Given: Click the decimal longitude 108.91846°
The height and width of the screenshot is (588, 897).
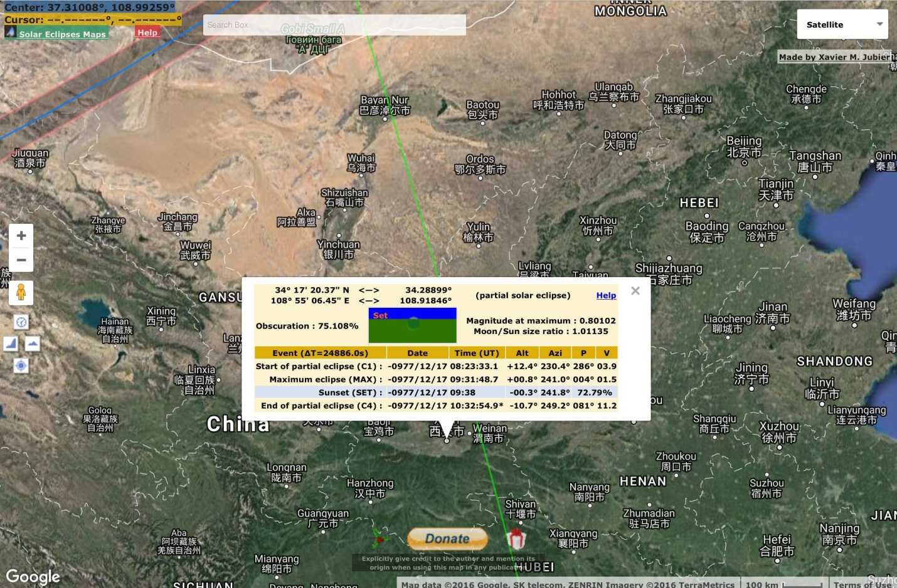Looking at the screenshot, I should [x=426, y=300].
